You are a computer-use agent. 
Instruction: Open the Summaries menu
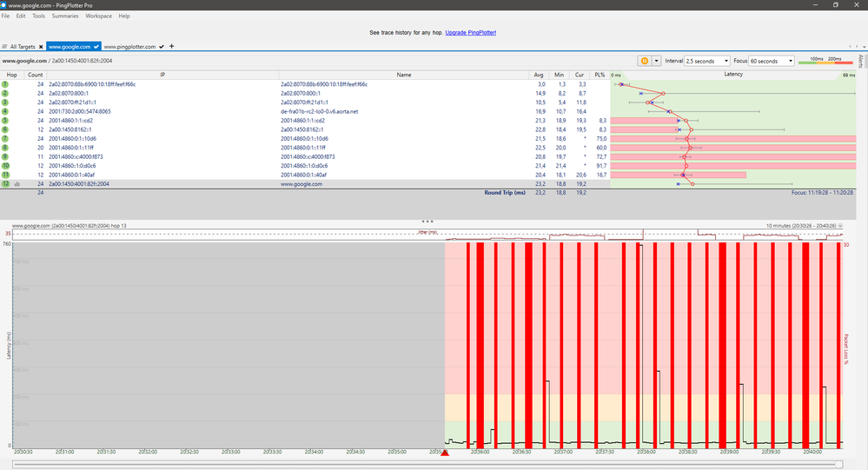pyautogui.click(x=65, y=16)
